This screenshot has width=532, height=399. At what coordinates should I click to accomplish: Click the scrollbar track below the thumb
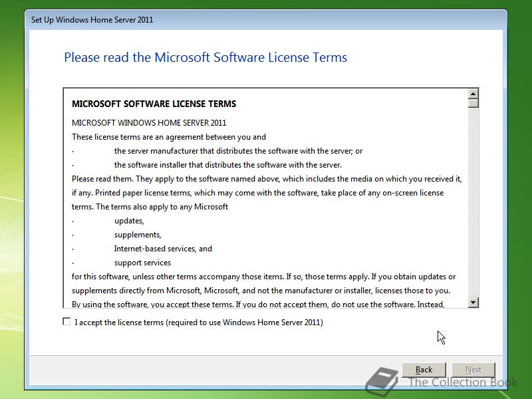point(473,202)
